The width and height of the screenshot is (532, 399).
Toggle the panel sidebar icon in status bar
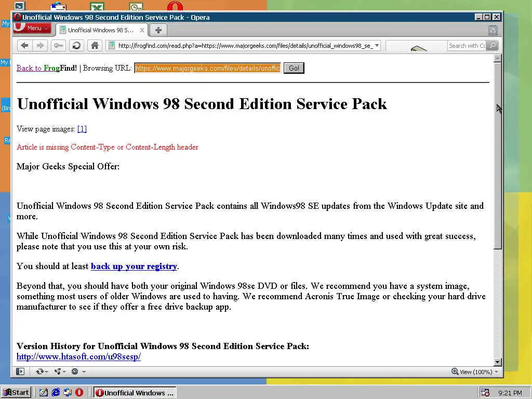[x=20, y=371]
